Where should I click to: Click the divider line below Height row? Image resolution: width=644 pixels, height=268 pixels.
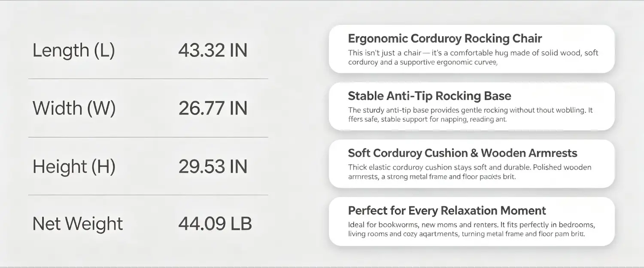click(148, 195)
